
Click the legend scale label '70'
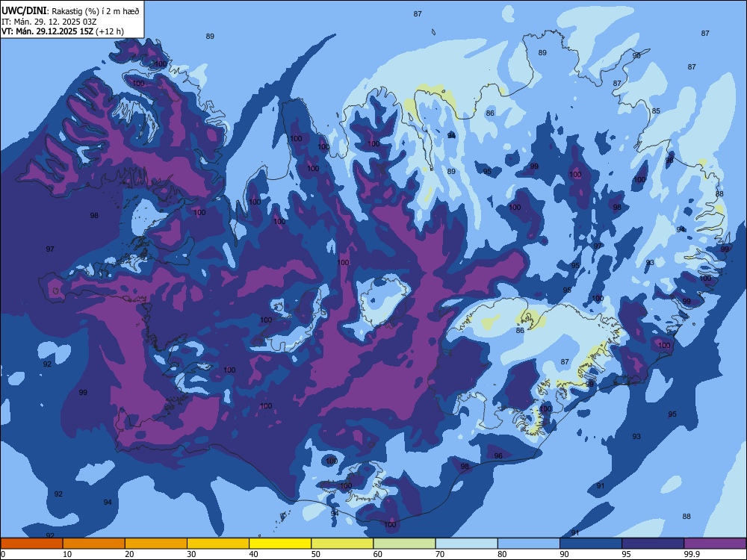tap(440, 554)
